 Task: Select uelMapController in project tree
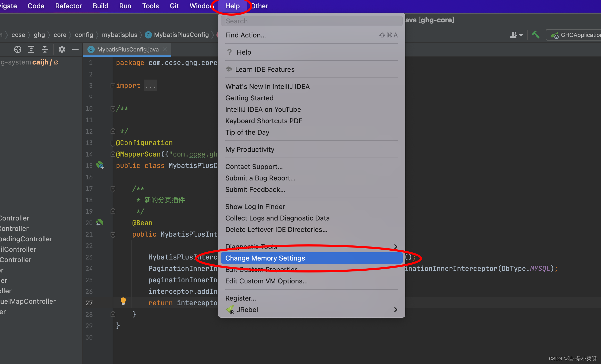[x=28, y=301]
